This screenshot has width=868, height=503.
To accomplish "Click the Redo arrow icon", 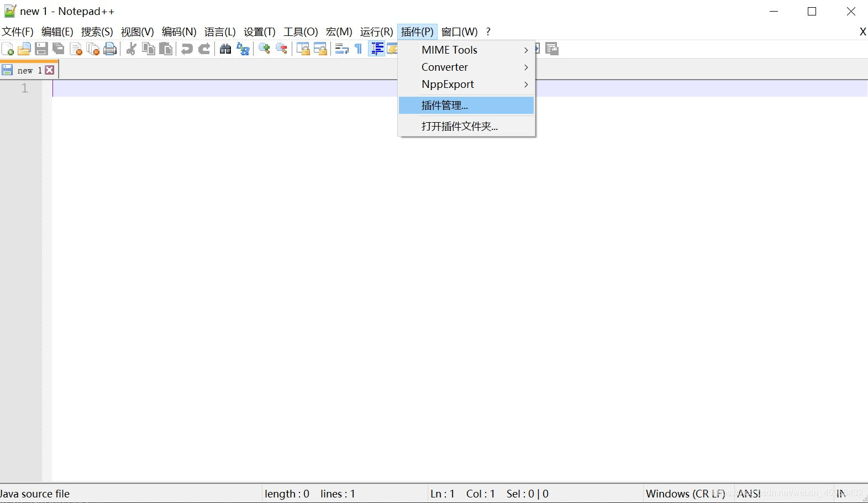I will [204, 49].
